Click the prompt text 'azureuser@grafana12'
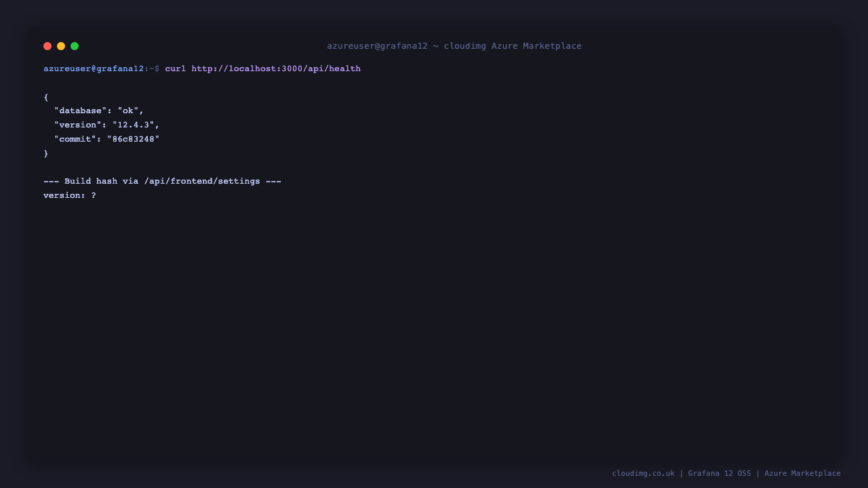Screen dimensions: 868x488 pyautogui.click(x=94, y=68)
